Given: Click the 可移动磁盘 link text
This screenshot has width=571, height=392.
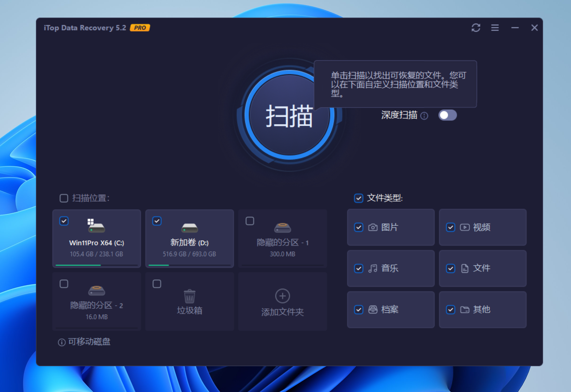Looking at the screenshot, I should click(89, 341).
